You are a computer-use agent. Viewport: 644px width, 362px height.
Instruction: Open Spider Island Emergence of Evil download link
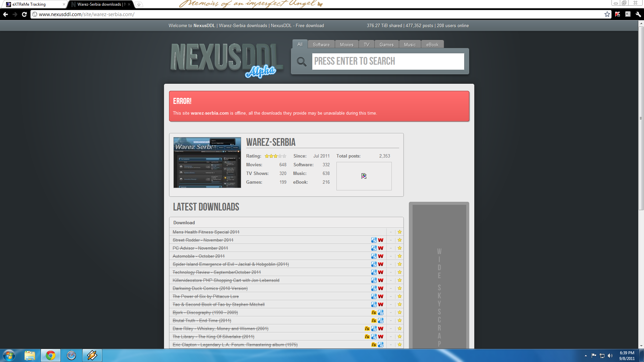point(231,264)
